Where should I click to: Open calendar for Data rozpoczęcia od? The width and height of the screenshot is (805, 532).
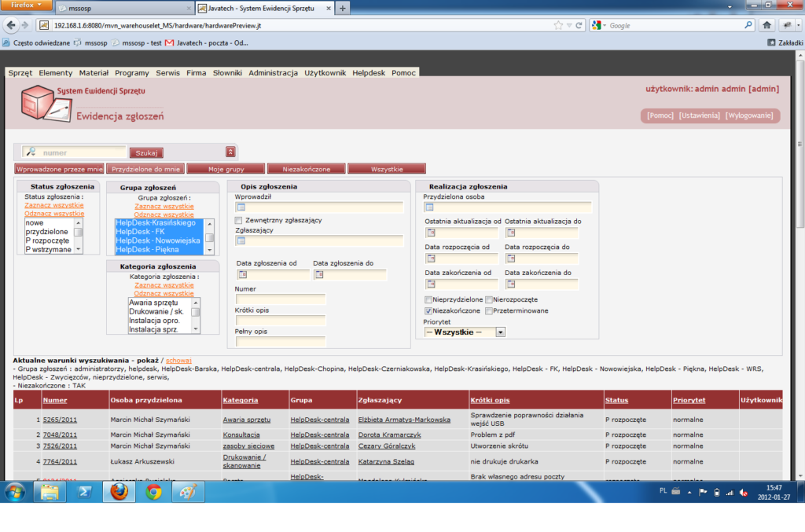431,259
